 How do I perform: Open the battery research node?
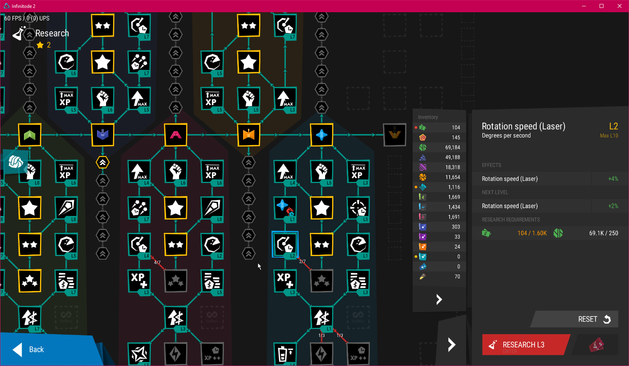click(x=285, y=354)
